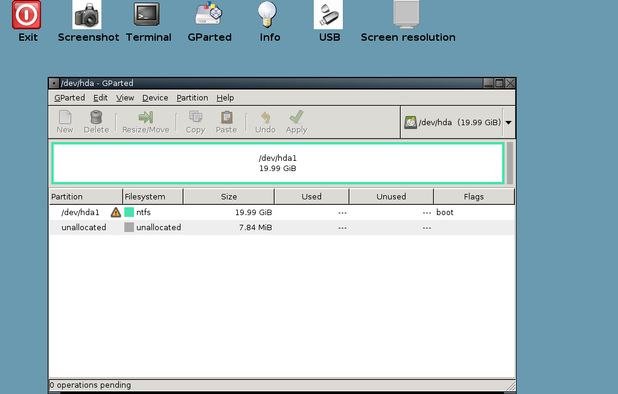The height and width of the screenshot is (394, 618).
Task: Sort by the Filesystem column header
Action: point(153,197)
